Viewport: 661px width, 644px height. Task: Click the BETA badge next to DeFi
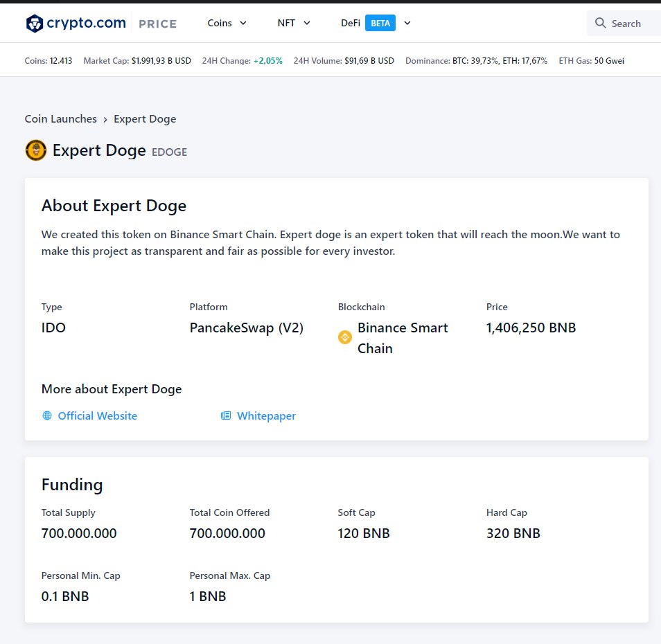pos(380,23)
